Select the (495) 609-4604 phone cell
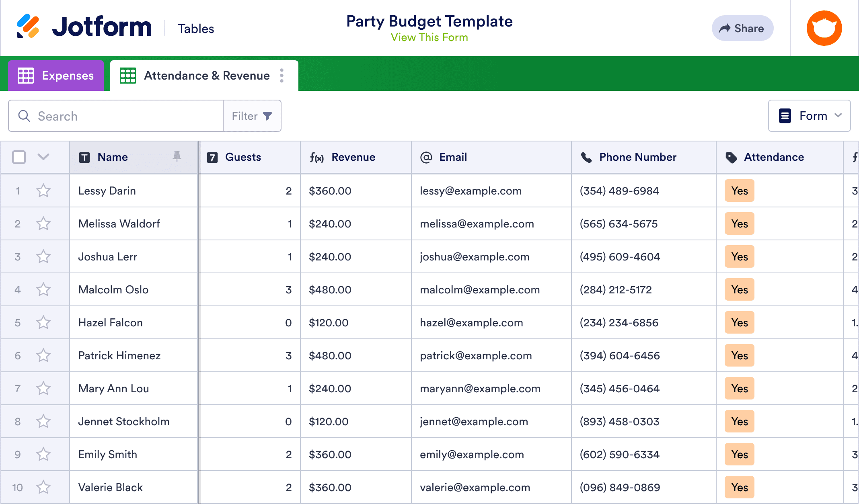The image size is (859, 504). click(x=644, y=256)
